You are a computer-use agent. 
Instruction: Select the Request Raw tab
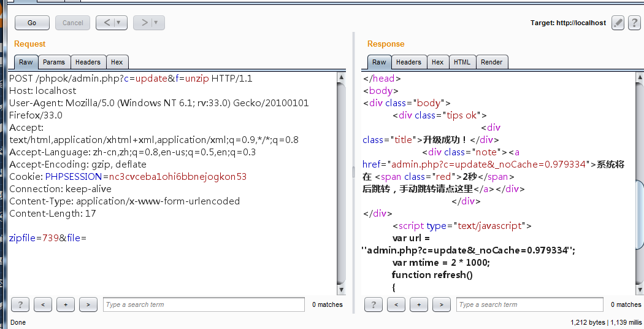tap(26, 62)
